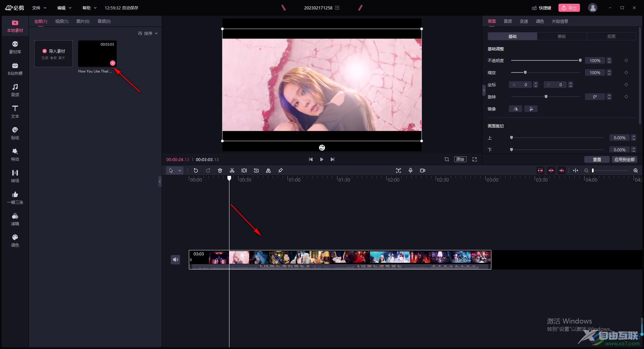Open the cursor tool mode dropdown
The width and height of the screenshot is (644, 349).
pos(180,170)
